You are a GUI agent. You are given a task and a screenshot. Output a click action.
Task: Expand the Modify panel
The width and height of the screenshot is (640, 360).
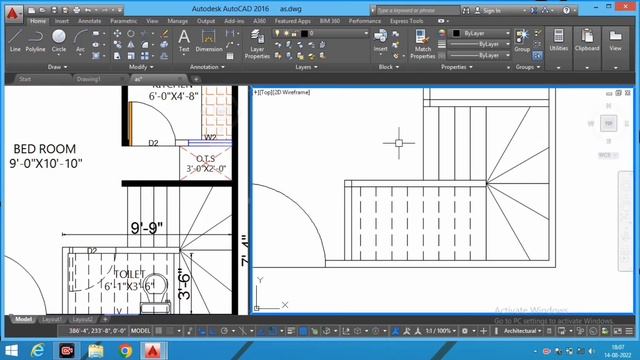click(x=141, y=67)
